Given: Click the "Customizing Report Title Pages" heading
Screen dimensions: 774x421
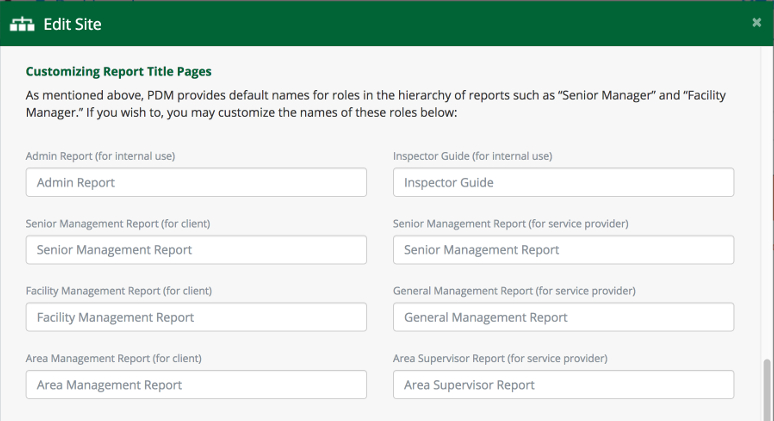Looking at the screenshot, I should [118, 72].
